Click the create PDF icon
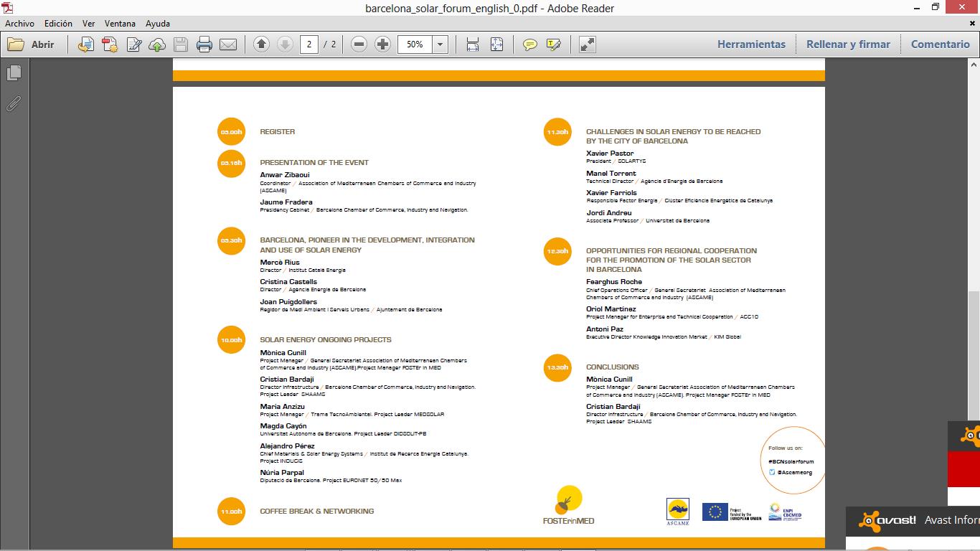This screenshot has height=551, width=980. 110,44
